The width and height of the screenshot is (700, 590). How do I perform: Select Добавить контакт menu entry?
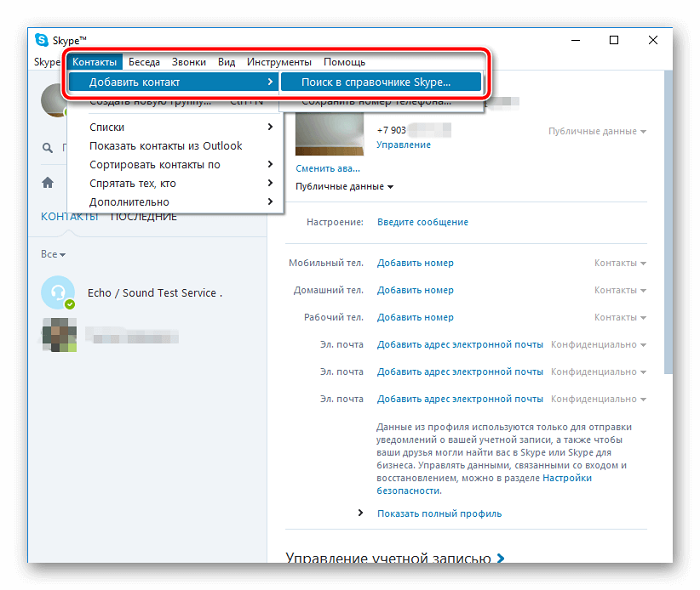pyautogui.click(x=174, y=82)
